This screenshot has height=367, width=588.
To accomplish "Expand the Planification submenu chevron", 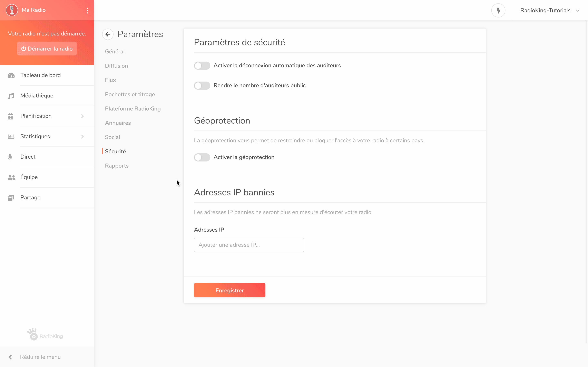I will (82, 116).
